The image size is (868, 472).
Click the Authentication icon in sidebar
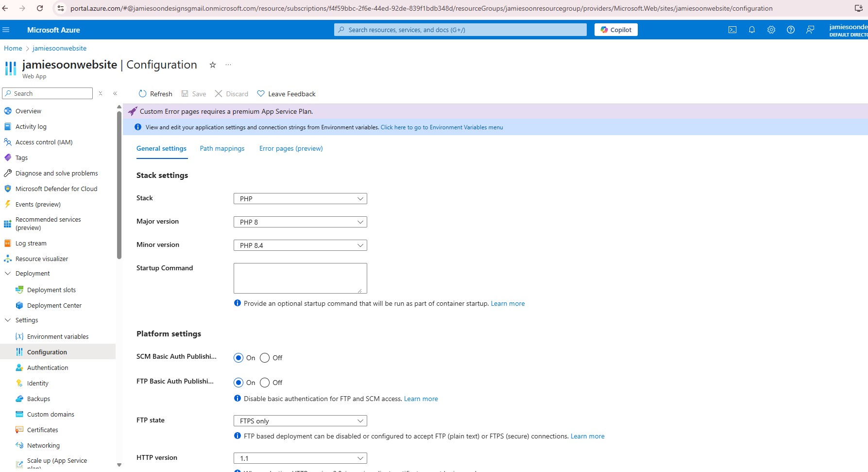click(19, 367)
